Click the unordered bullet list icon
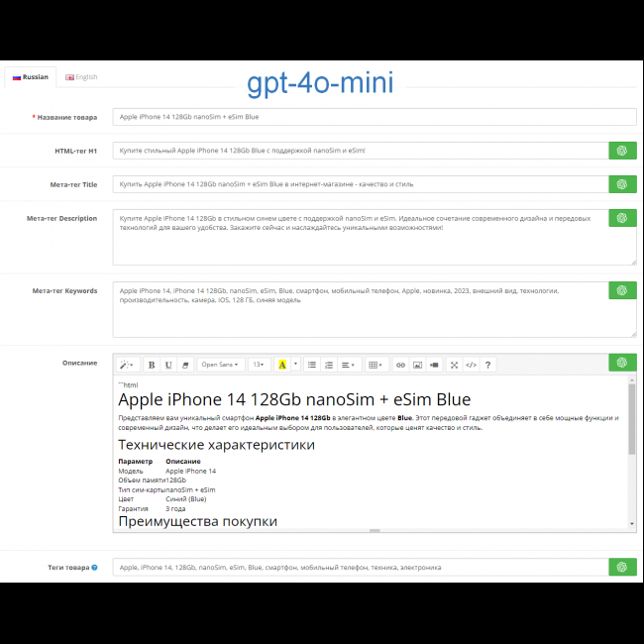644x644 pixels. pyautogui.click(x=312, y=365)
